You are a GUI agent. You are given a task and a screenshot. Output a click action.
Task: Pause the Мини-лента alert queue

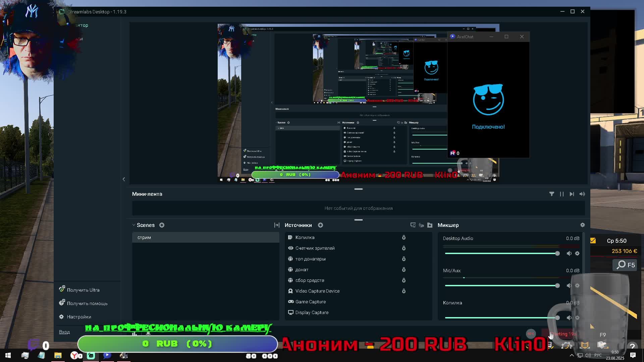pos(561,194)
